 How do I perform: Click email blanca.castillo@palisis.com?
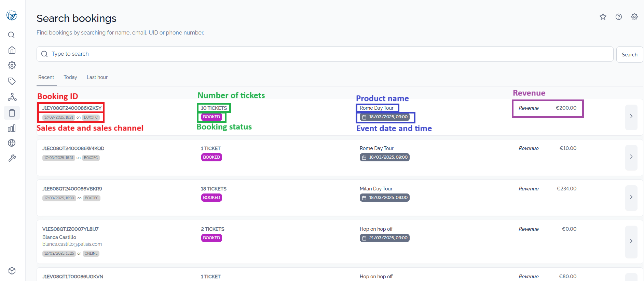[72, 244]
